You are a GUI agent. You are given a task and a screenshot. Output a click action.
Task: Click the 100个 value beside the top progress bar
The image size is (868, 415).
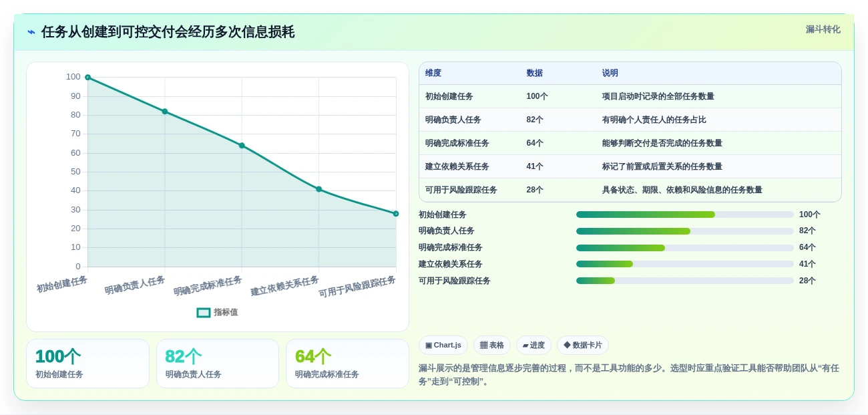810,215
